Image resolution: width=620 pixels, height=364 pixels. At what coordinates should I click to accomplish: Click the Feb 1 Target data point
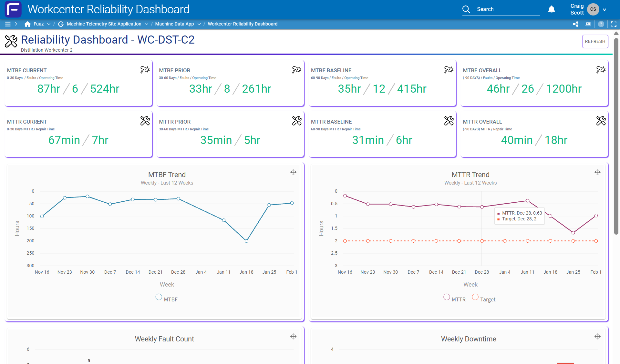tap(596, 241)
